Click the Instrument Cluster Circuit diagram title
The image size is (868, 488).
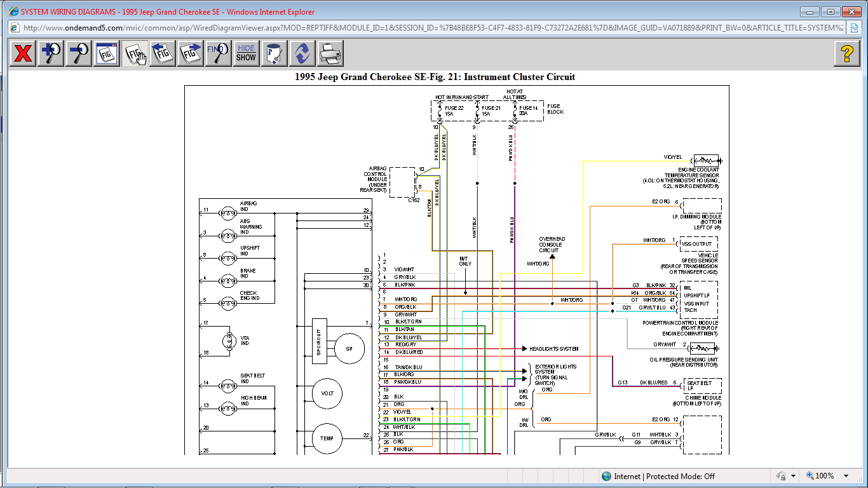[435, 77]
